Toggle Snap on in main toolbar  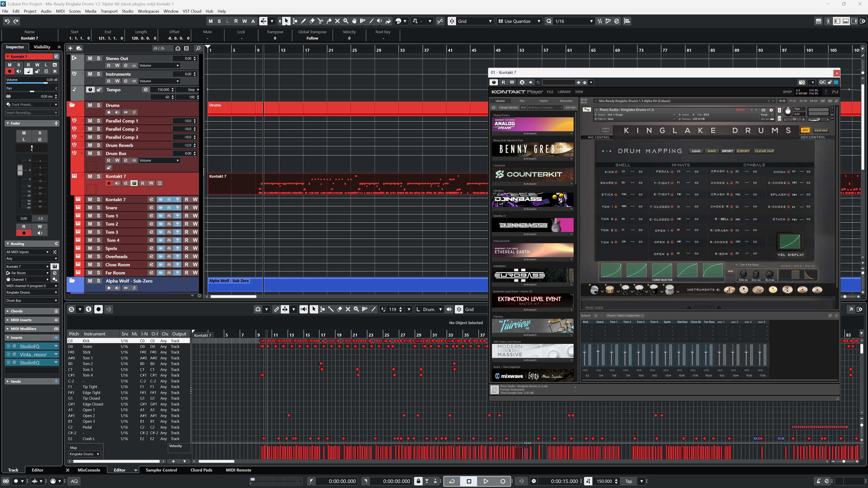pos(452,21)
